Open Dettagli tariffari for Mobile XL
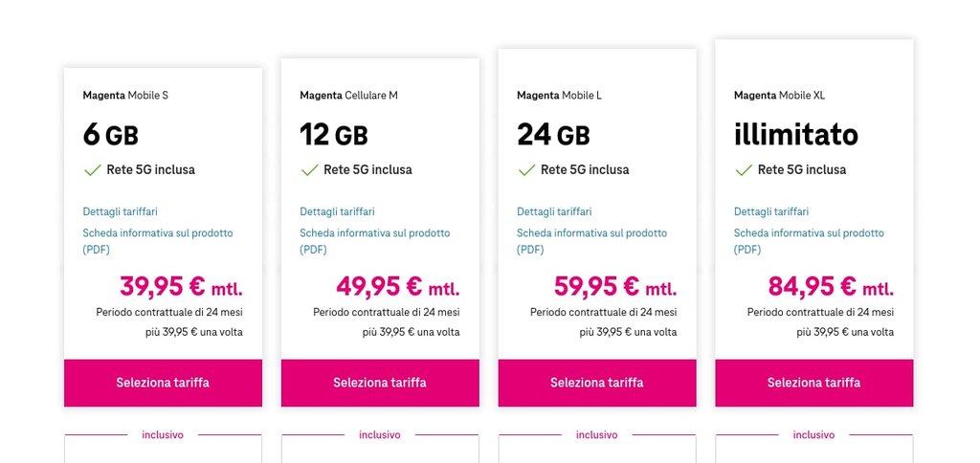 pos(771,211)
